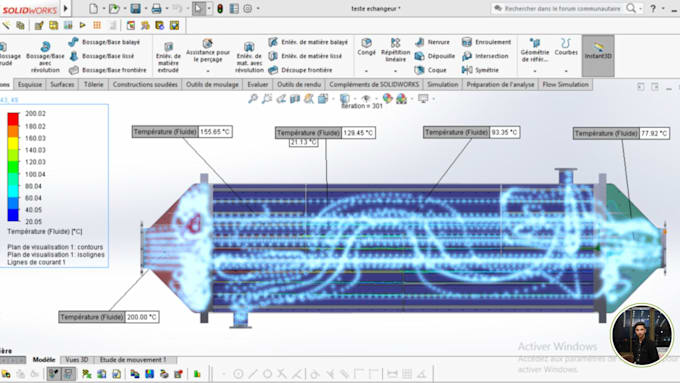
Task: Open the Vues 3D bottom tab
Action: 77,360
